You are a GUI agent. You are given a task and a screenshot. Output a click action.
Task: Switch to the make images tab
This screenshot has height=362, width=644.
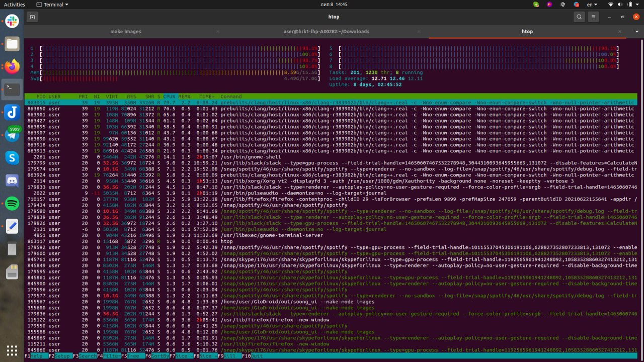point(126,31)
